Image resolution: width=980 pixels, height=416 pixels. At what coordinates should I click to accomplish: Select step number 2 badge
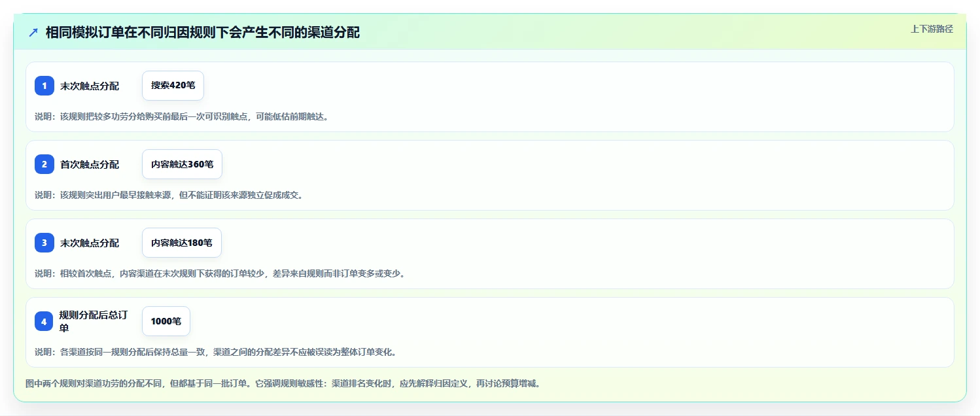pyautogui.click(x=44, y=164)
